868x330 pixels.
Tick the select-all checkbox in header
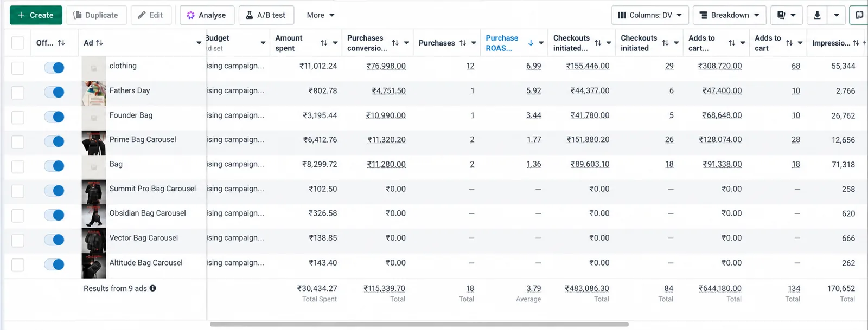[x=18, y=43]
